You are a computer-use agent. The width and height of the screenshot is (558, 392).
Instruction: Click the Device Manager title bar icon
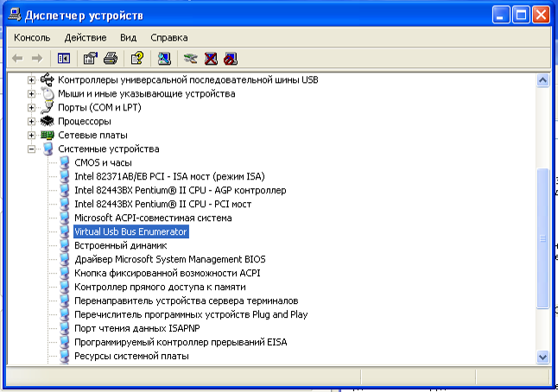click(15, 15)
